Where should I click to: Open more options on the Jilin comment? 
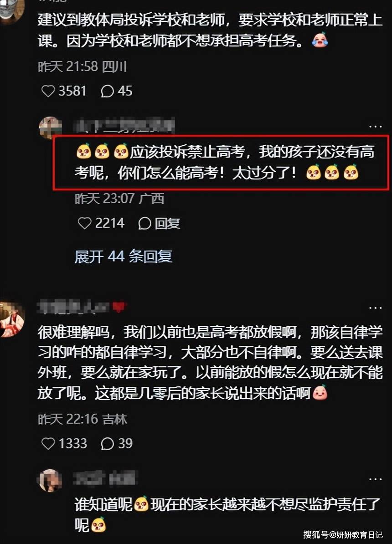pos(375,308)
